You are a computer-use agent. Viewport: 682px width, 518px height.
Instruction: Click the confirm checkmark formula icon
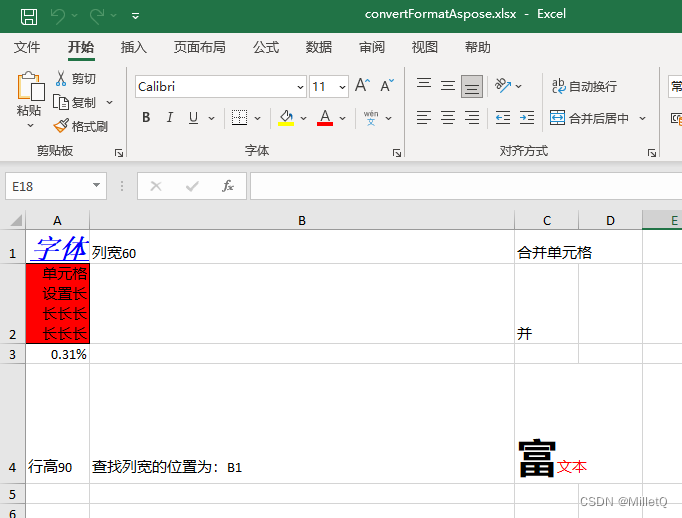192,187
